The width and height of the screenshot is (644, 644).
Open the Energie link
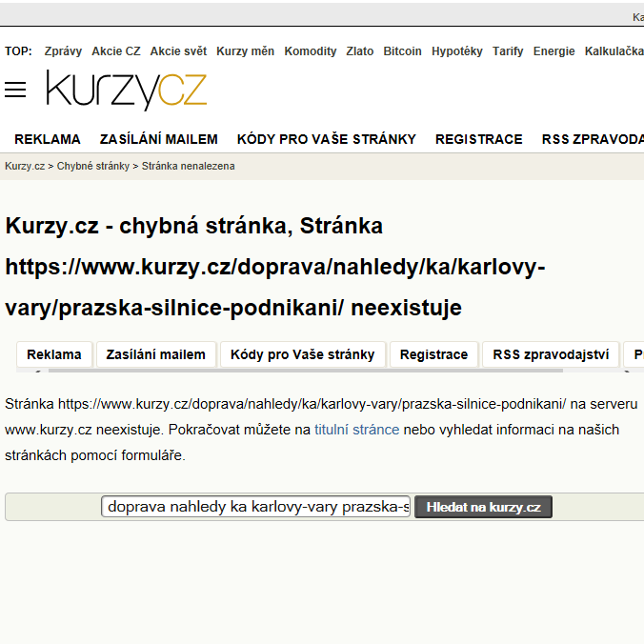coord(553,51)
